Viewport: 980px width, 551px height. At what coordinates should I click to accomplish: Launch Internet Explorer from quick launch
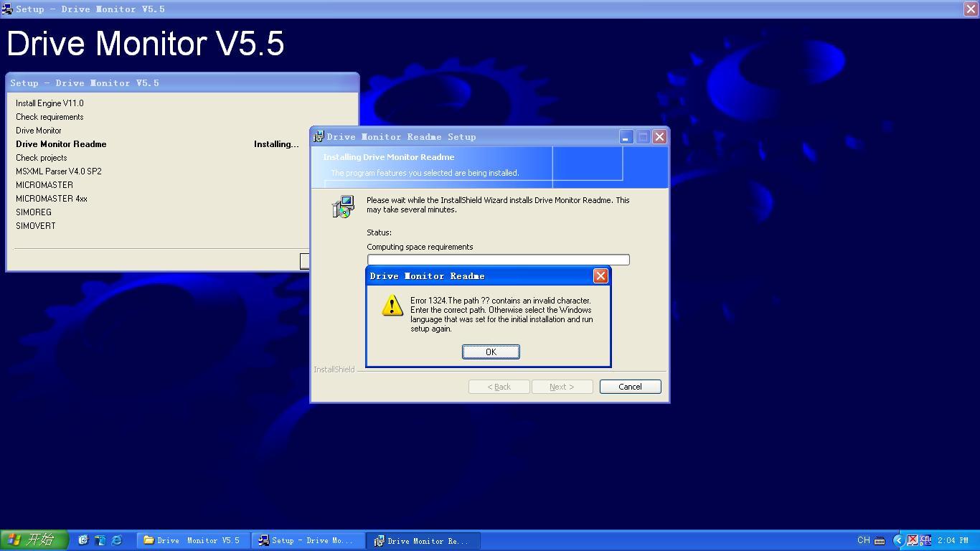116,540
